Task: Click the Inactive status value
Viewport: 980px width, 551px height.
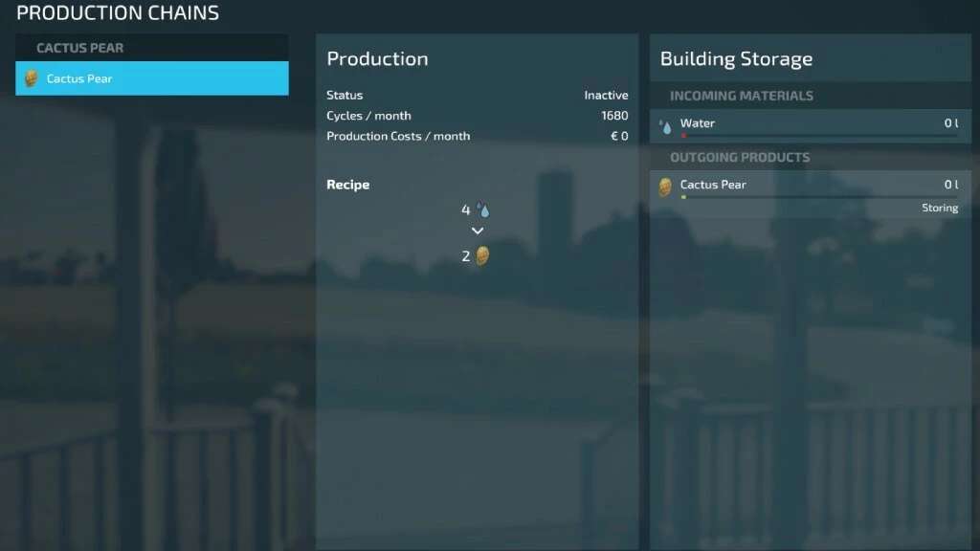Action: tap(606, 96)
